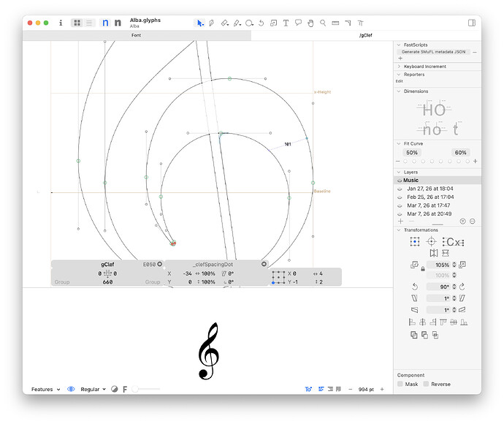Collapse the Layers section
The width and height of the screenshot is (504, 424).
pyautogui.click(x=399, y=173)
